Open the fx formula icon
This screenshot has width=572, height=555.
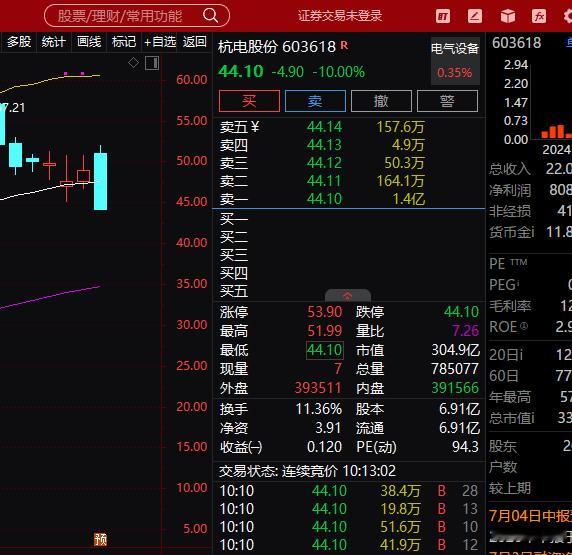(x=539, y=16)
